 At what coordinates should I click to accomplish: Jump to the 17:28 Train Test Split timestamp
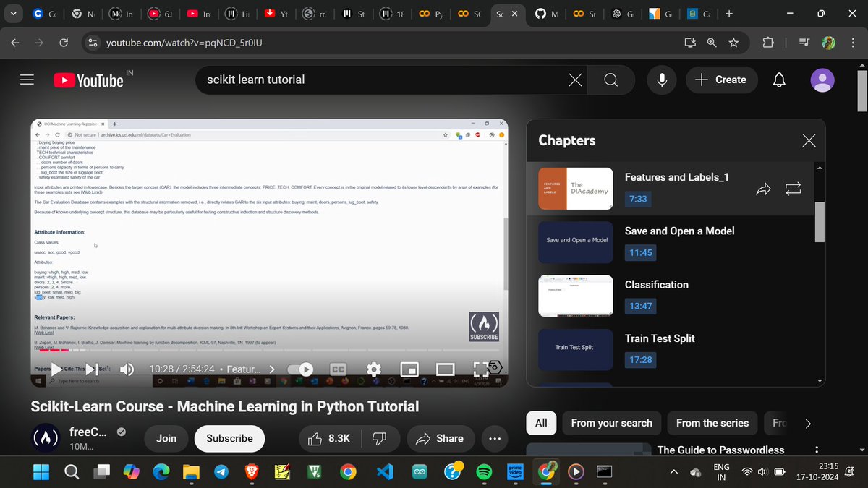(x=641, y=359)
